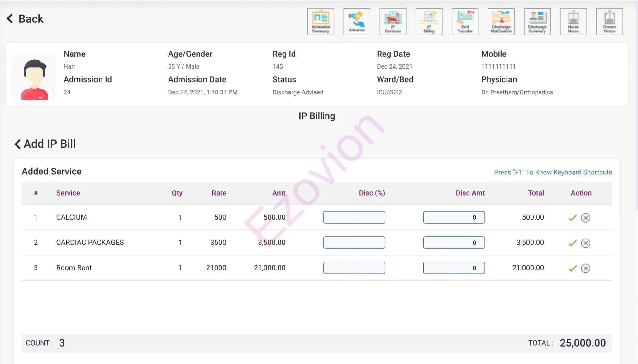This screenshot has height=364, width=638.
Task: Collapse Add IP Bill using chevron
Action: [17, 144]
